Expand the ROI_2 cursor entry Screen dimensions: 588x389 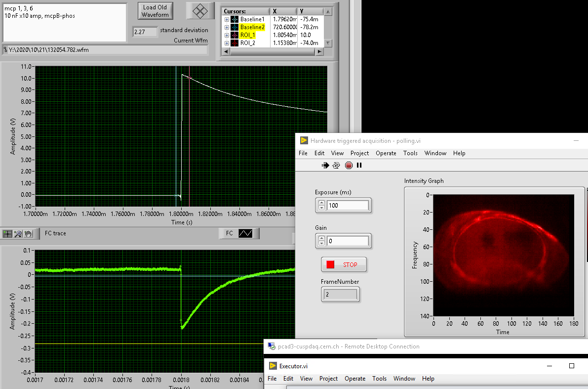227,43
